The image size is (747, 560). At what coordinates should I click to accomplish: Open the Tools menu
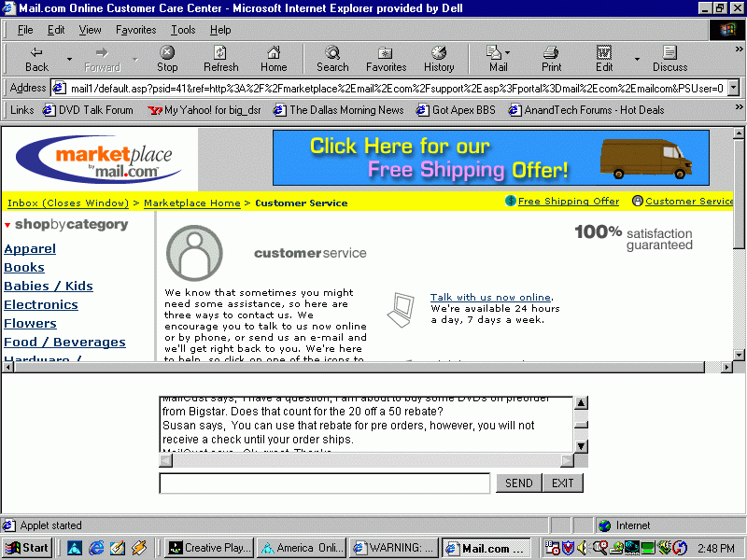pos(183,30)
